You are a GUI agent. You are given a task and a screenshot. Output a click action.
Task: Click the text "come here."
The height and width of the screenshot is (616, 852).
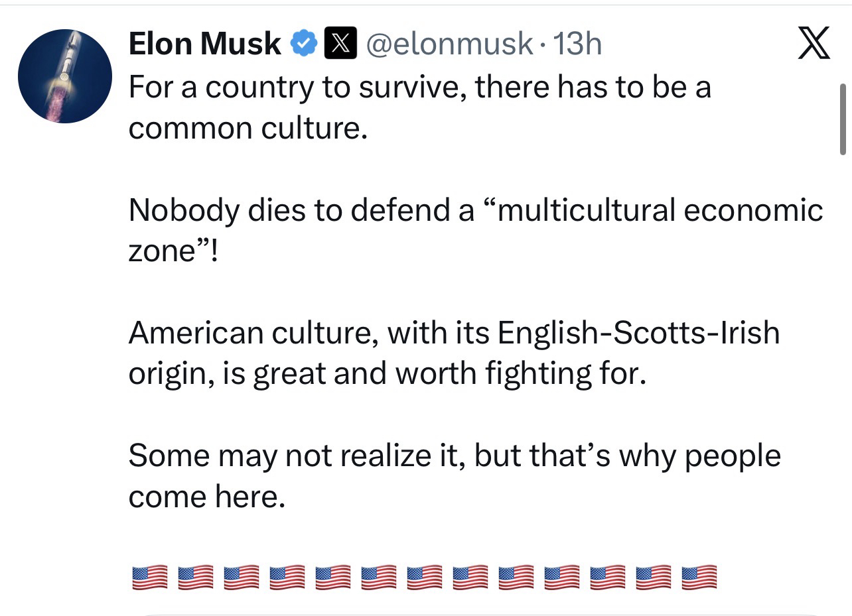pos(206,497)
